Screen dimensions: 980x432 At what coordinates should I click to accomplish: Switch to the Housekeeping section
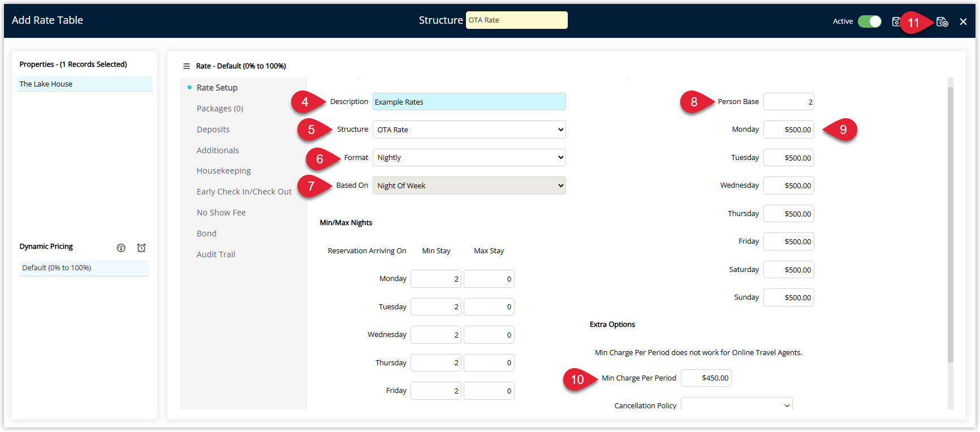[x=224, y=171]
